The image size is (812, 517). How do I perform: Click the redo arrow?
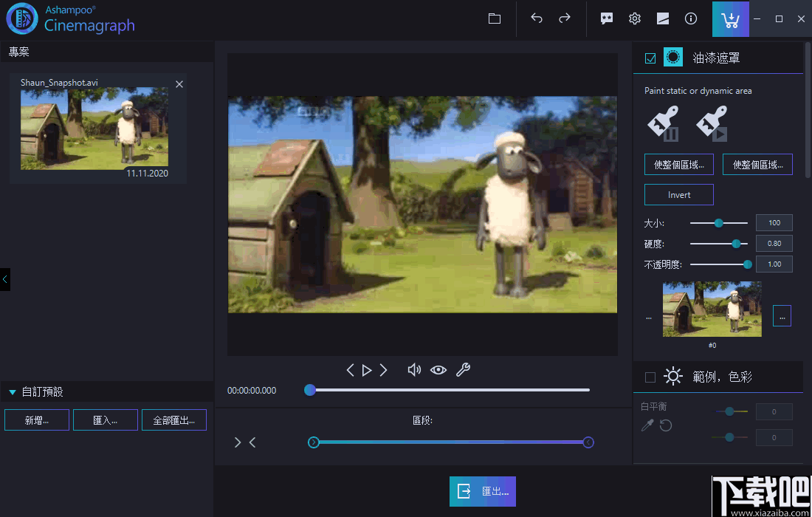tap(565, 18)
